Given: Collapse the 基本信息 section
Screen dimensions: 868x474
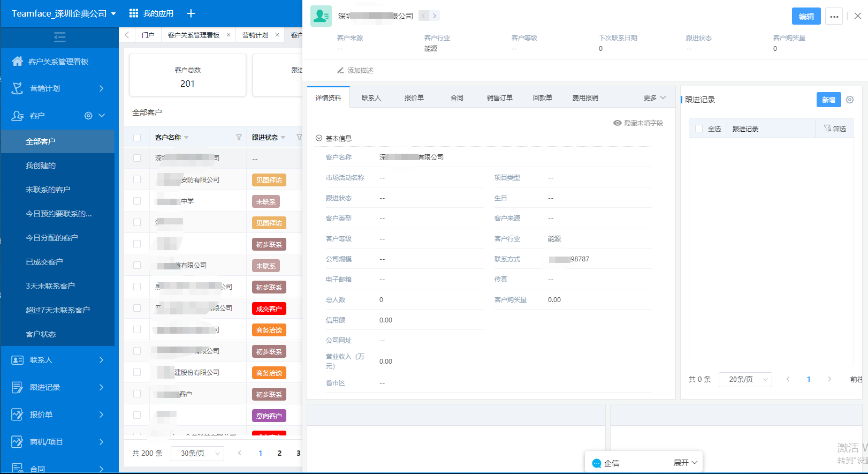Looking at the screenshot, I should pos(319,138).
